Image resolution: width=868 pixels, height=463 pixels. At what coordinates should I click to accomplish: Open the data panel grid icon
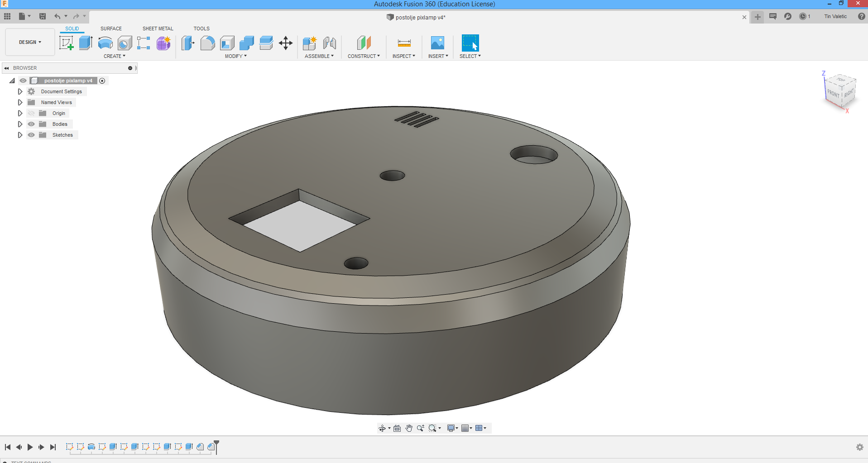tap(7, 16)
